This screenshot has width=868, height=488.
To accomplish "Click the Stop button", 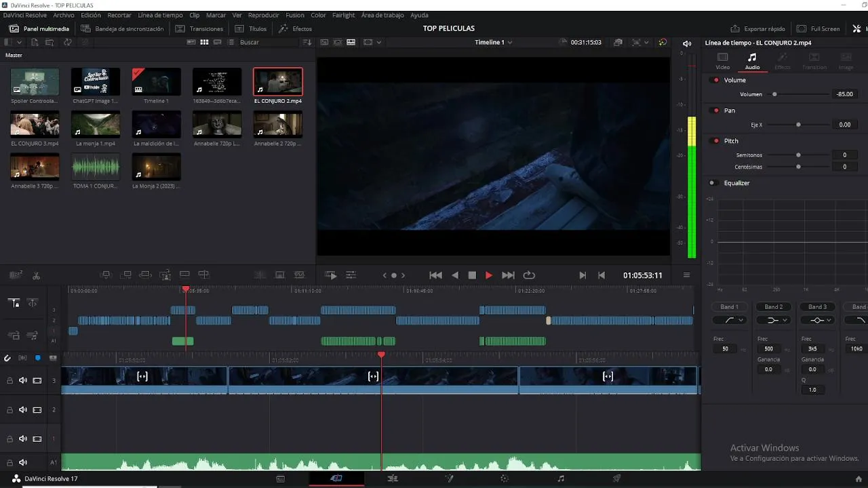I will click(x=472, y=275).
